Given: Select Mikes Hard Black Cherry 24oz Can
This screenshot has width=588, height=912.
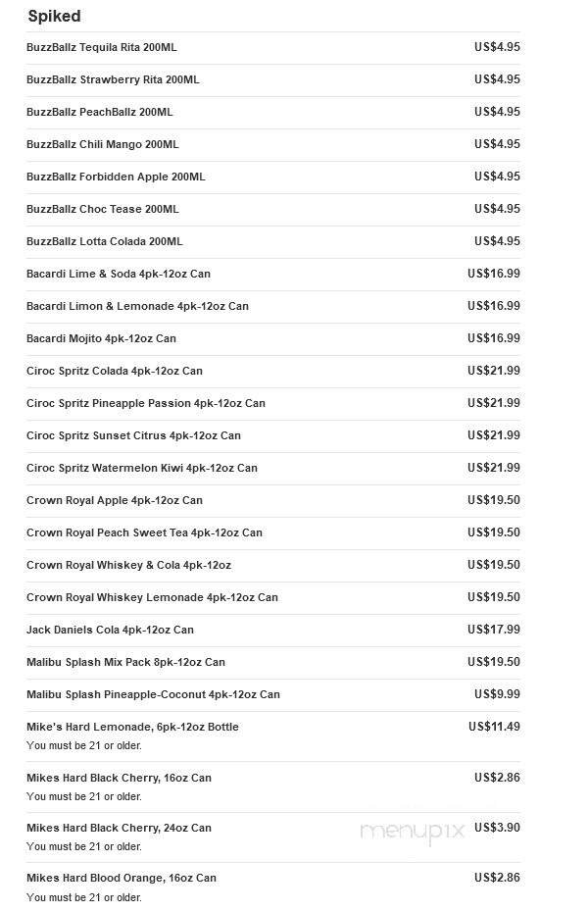Looking at the screenshot, I should (x=119, y=828).
